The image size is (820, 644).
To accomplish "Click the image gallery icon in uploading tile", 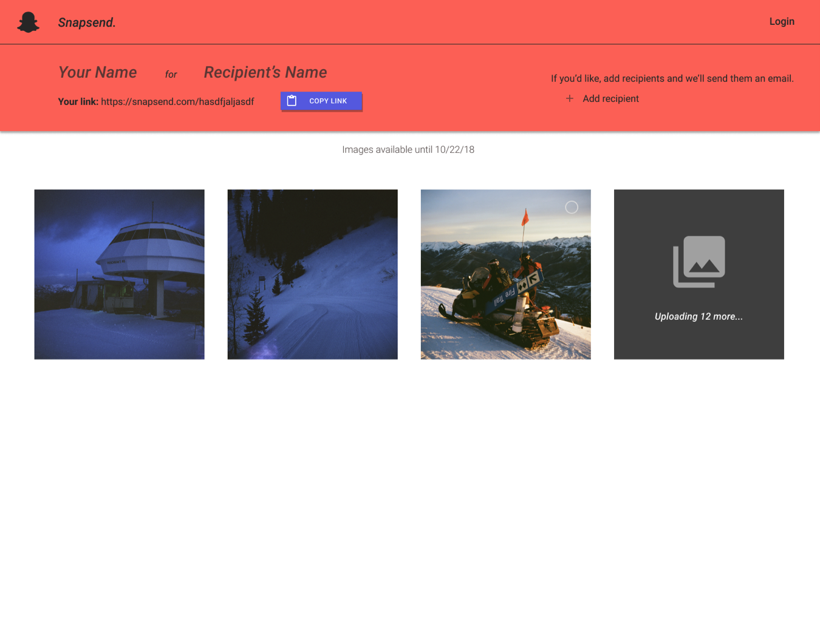I will coord(699,262).
